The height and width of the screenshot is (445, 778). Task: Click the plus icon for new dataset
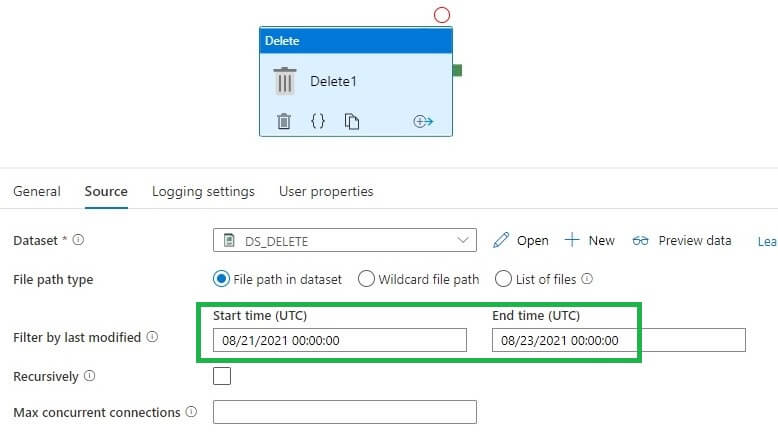coord(572,240)
